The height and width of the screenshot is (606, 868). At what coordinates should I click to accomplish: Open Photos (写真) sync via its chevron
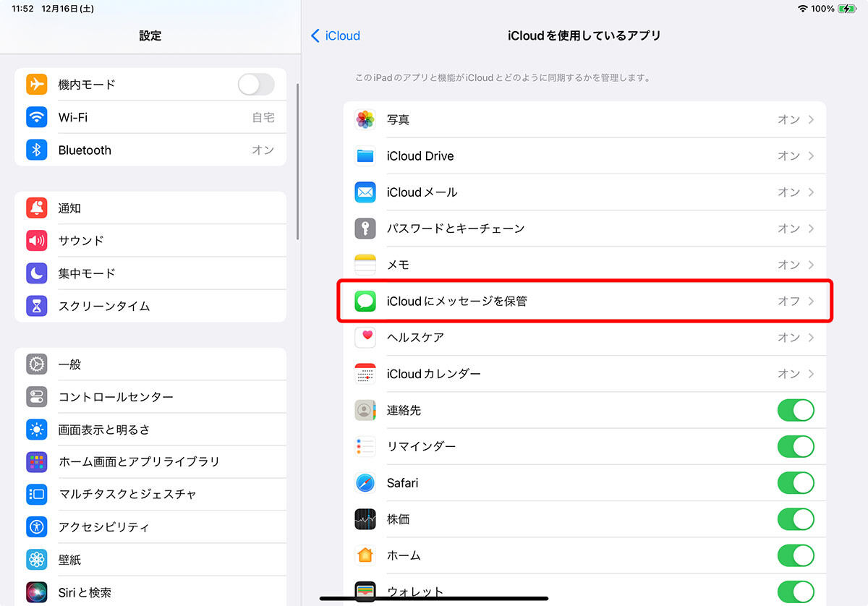(811, 119)
